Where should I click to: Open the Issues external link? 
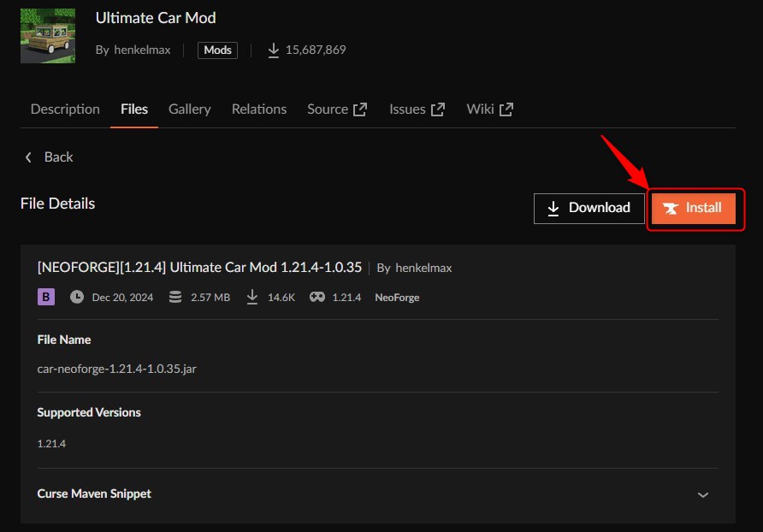(417, 109)
